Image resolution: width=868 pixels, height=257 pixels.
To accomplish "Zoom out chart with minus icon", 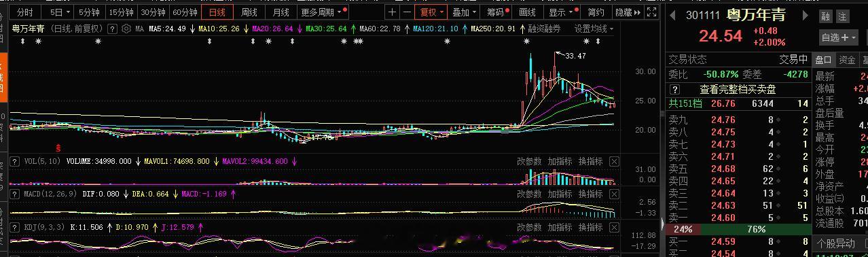I will [407, 12].
